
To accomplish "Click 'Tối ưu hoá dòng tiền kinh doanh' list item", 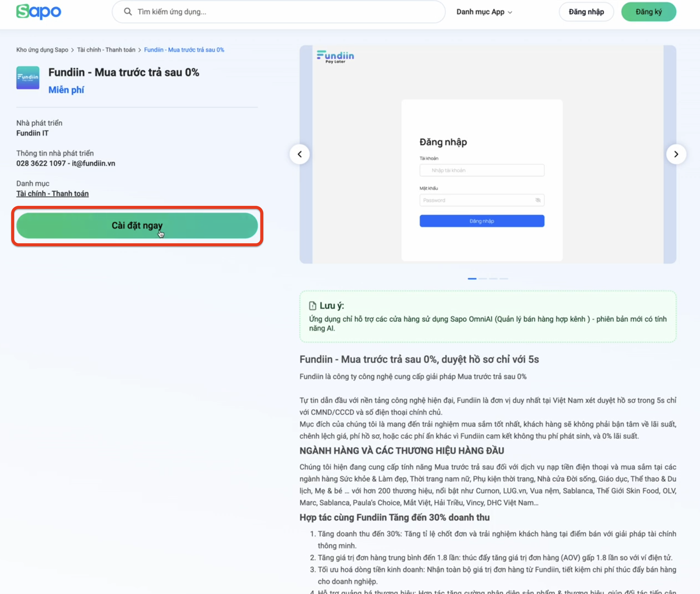I will [497, 576].
